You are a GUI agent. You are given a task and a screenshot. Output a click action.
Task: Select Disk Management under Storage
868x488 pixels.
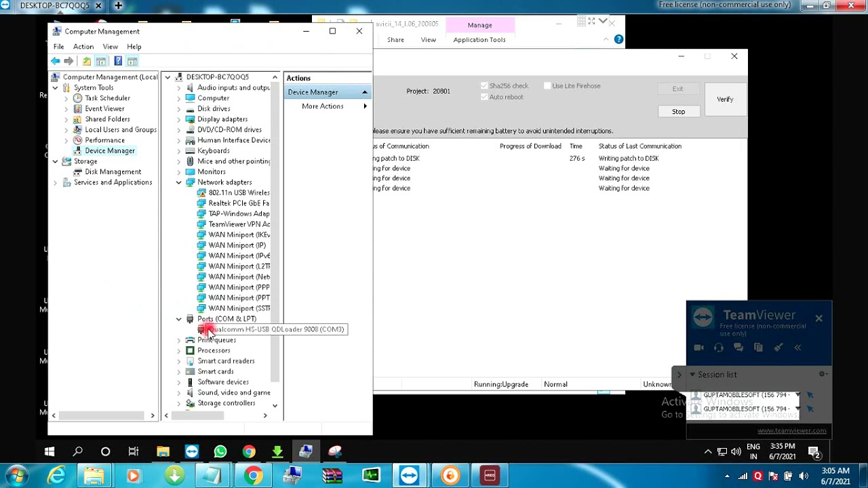(113, 171)
